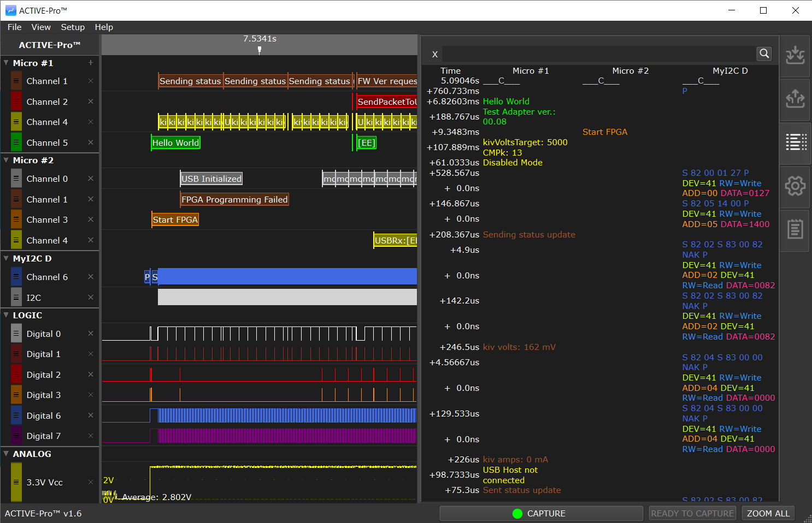Click the search magnifier icon above the protocol list
Viewport: 812px width, 523px height.
764,54
